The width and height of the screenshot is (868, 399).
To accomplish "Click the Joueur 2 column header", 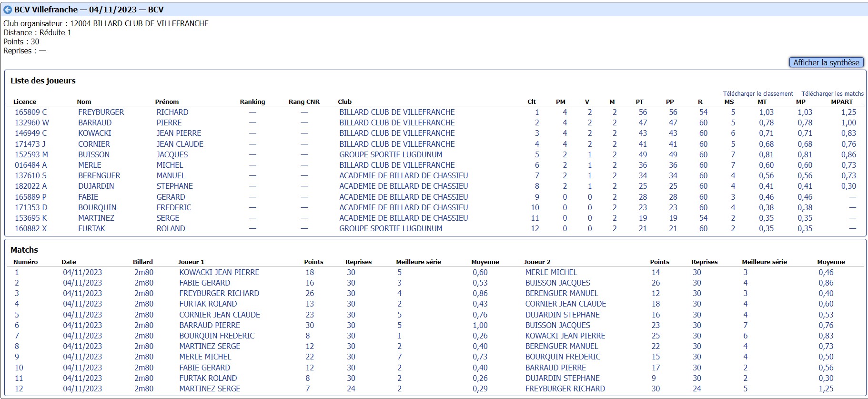I will (x=537, y=262).
